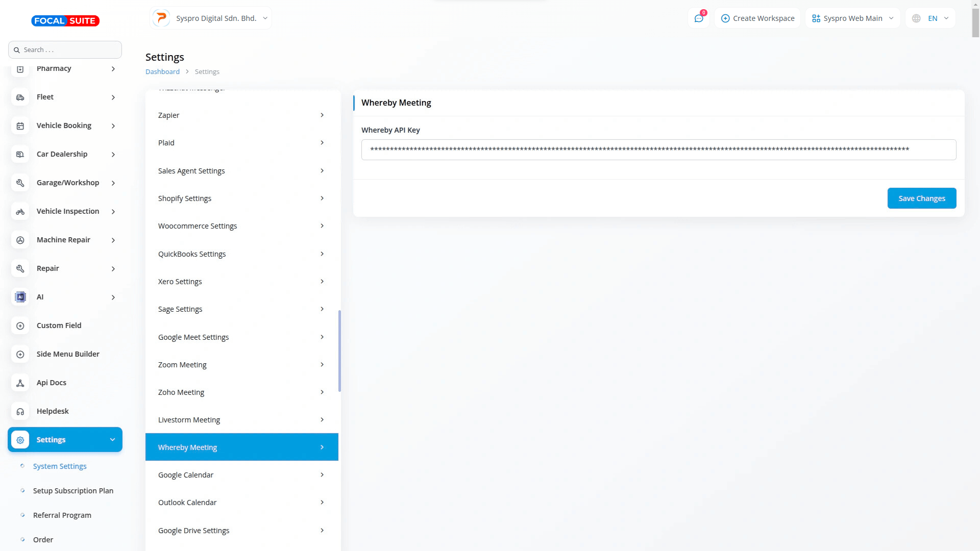Screen dimensions: 980x551
Task: Click into the Whereby API Key field
Action: click(x=658, y=150)
